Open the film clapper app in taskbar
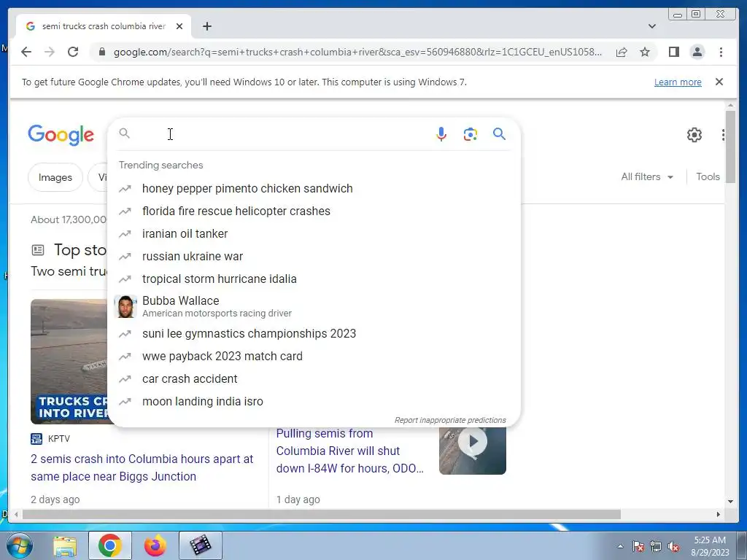The image size is (747, 560). 200,545
